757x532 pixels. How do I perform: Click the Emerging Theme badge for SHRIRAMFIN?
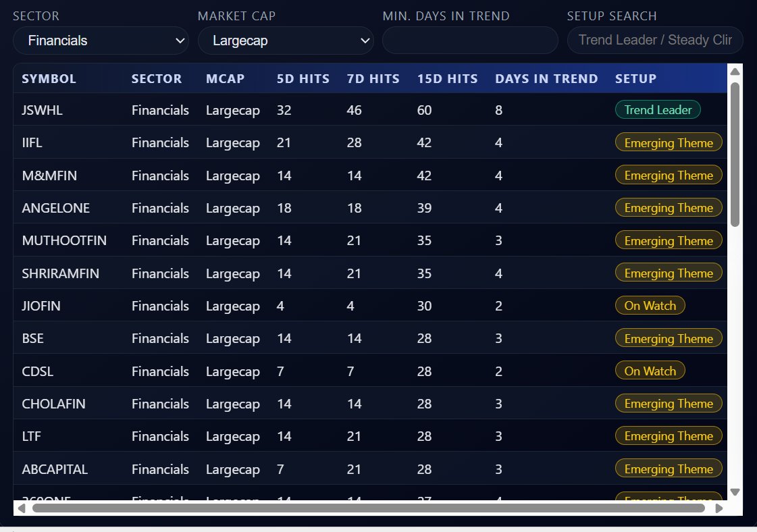click(669, 273)
